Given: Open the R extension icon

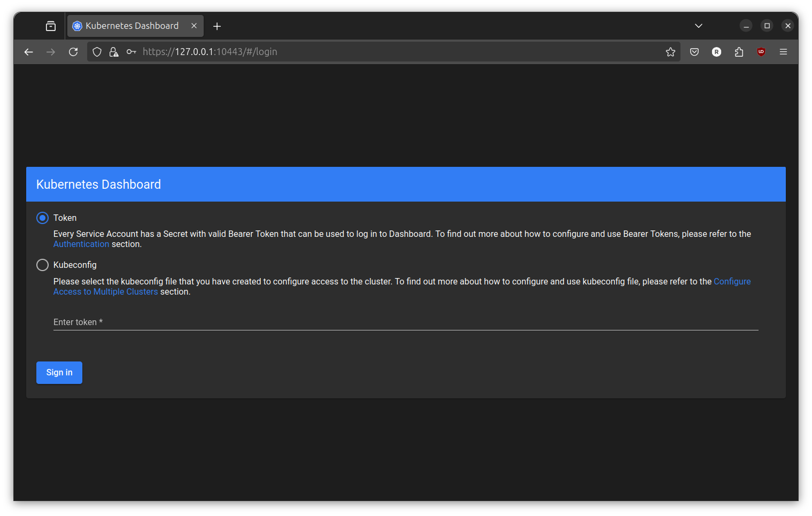Looking at the screenshot, I should click(x=717, y=52).
